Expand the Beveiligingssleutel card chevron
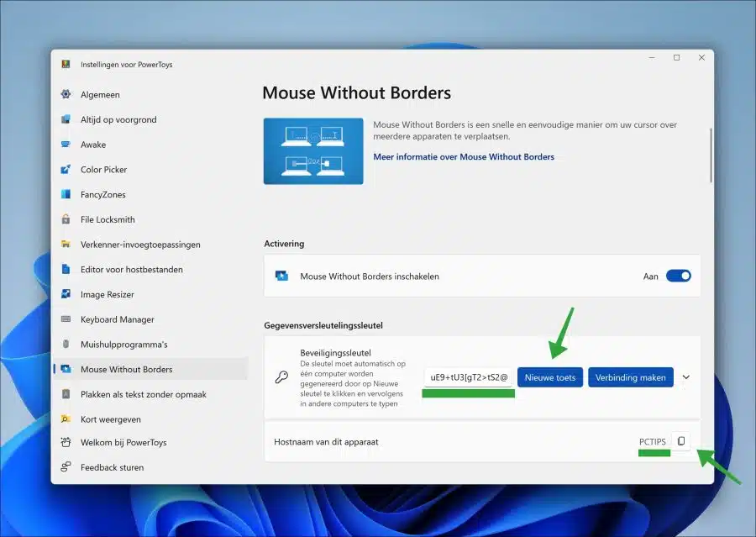Viewport: 756px width, 537px height. point(686,377)
